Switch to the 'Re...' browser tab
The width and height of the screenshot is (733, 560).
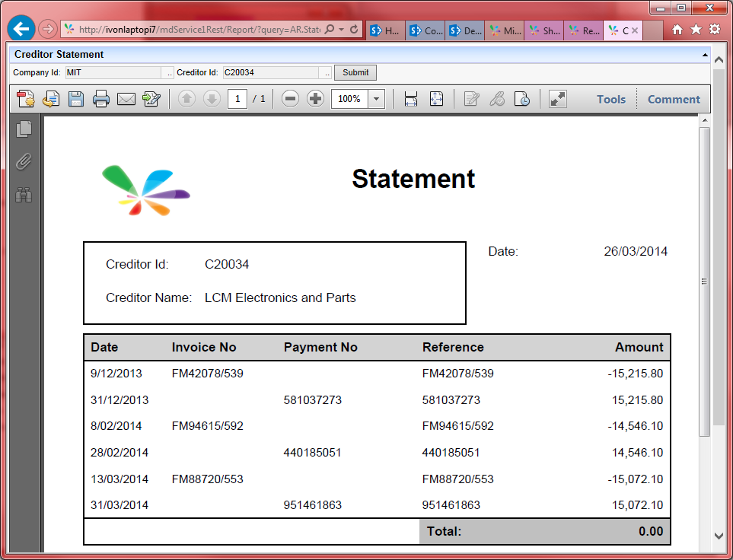pyautogui.click(x=583, y=31)
